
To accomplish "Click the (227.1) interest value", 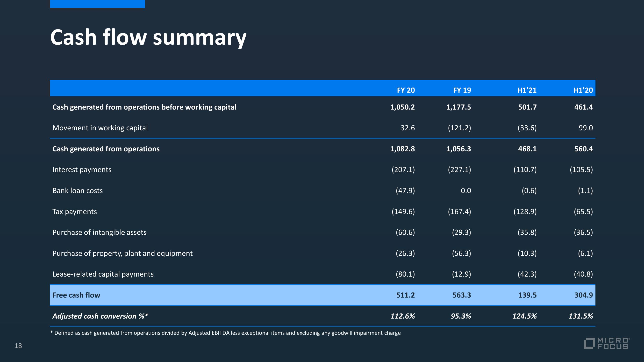I will (459, 170).
